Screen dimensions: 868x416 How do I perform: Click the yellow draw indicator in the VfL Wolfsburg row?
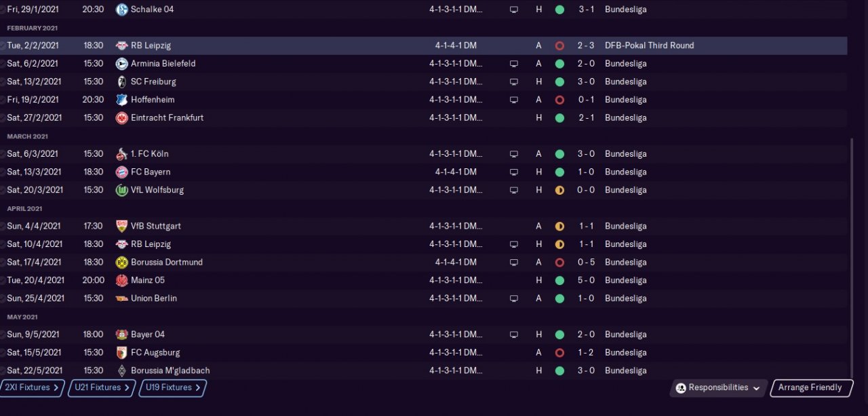559,190
